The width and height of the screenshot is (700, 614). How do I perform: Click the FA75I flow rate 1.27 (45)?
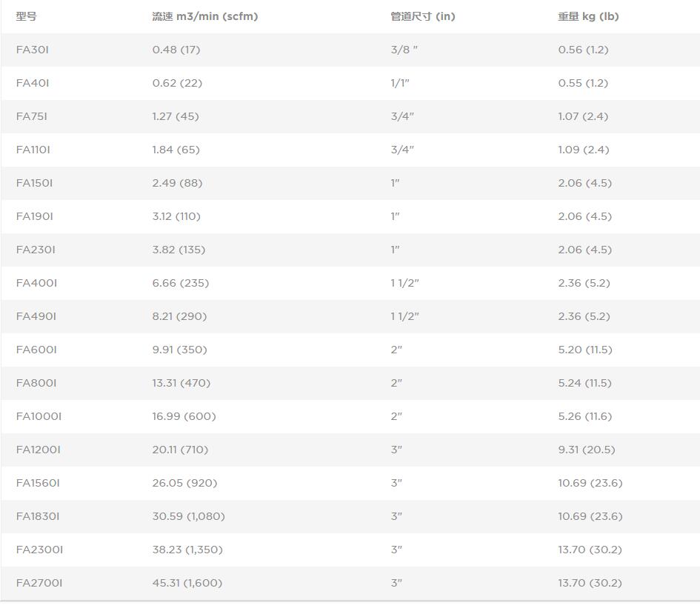[176, 116]
